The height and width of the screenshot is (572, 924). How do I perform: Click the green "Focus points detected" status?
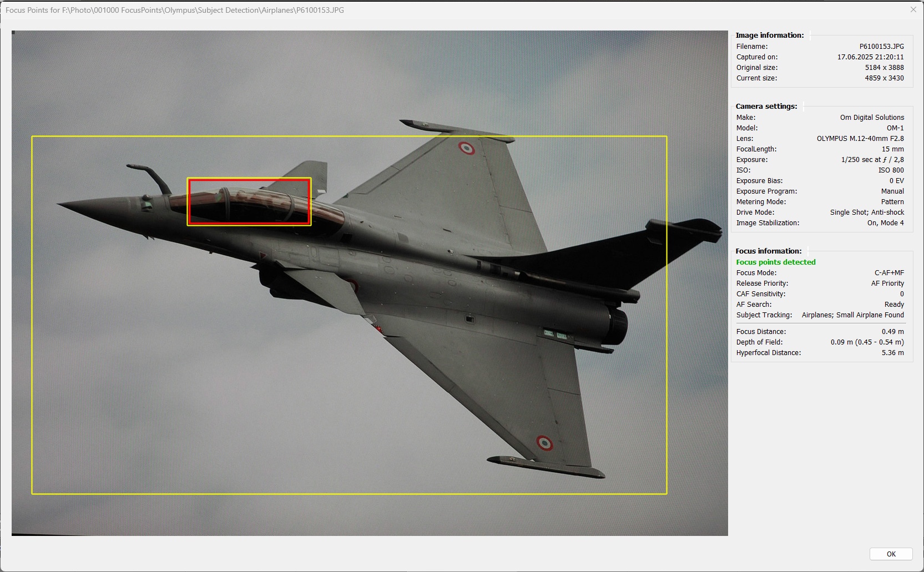775,262
